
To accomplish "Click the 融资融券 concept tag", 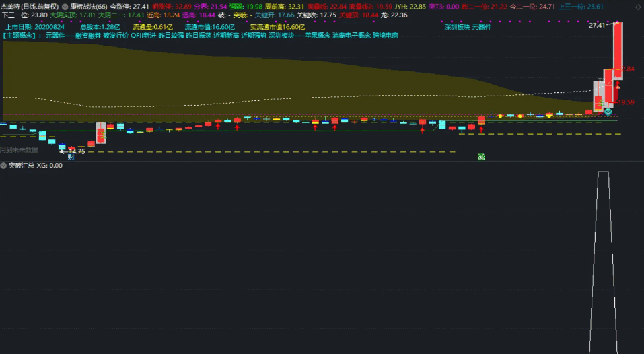I will [88, 36].
